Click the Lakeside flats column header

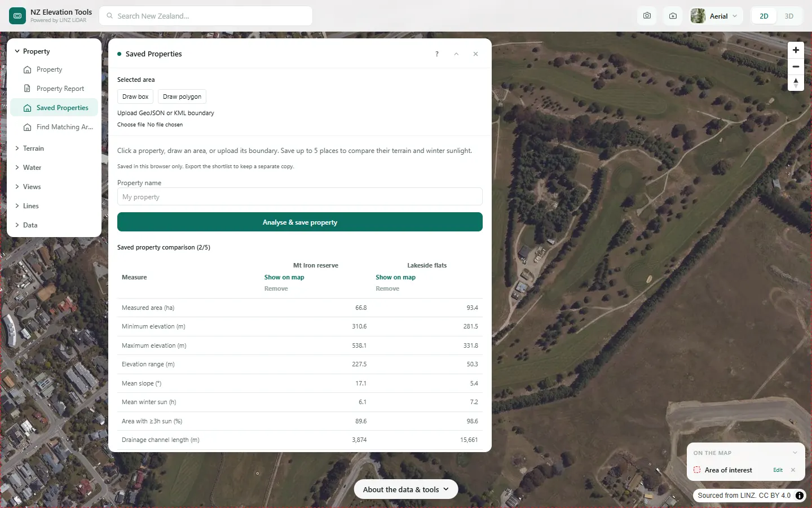(427, 265)
